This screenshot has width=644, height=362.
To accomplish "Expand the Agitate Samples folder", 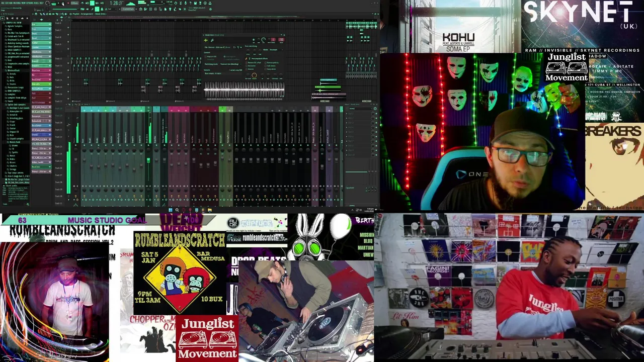I will [14, 26].
